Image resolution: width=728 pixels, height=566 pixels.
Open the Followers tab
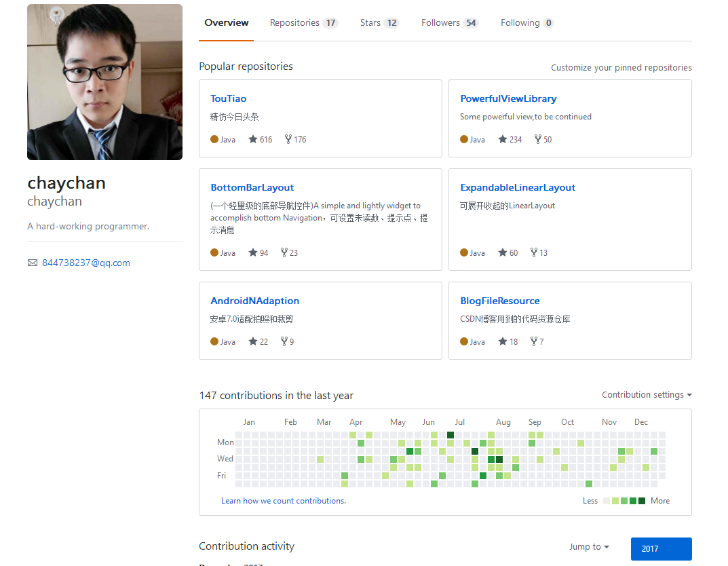(x=449, y=23)
